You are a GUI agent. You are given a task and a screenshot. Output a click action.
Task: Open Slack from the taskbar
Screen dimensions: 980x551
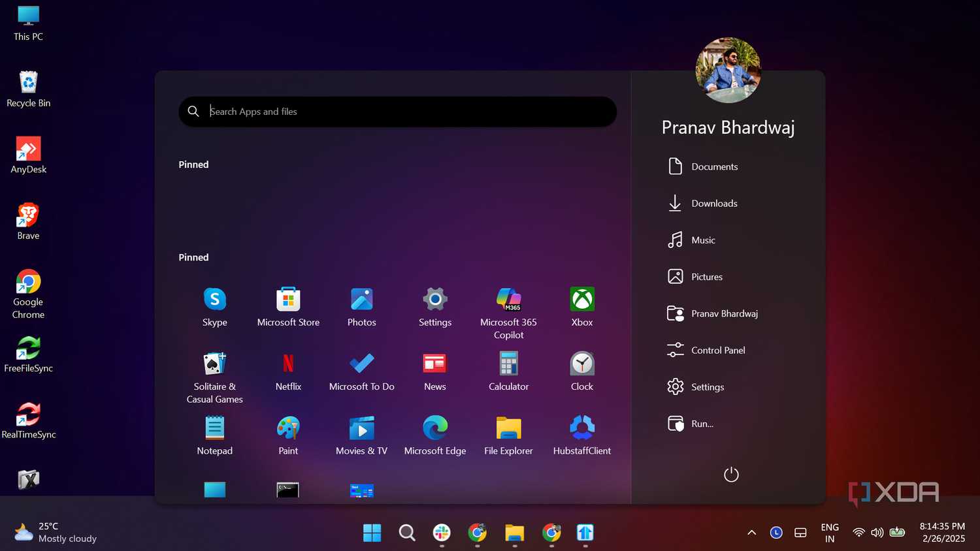pos(442,533)
